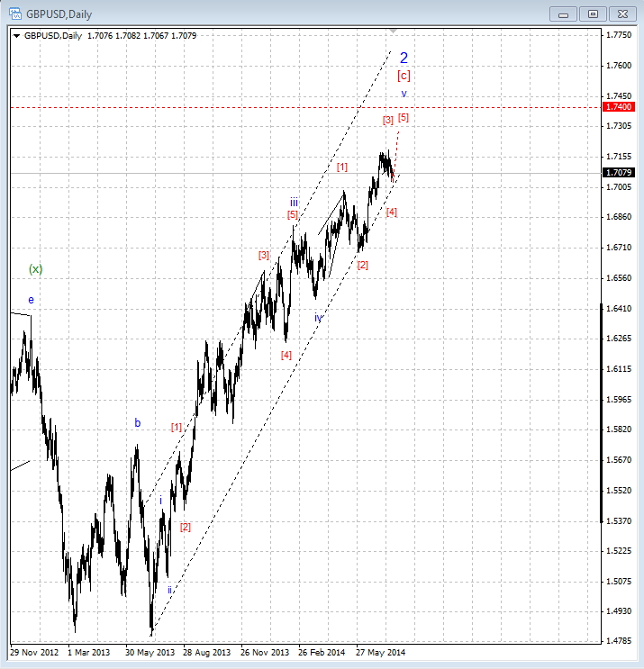
Task: Select the blue 'e' wave label
Action: (32, 300)
